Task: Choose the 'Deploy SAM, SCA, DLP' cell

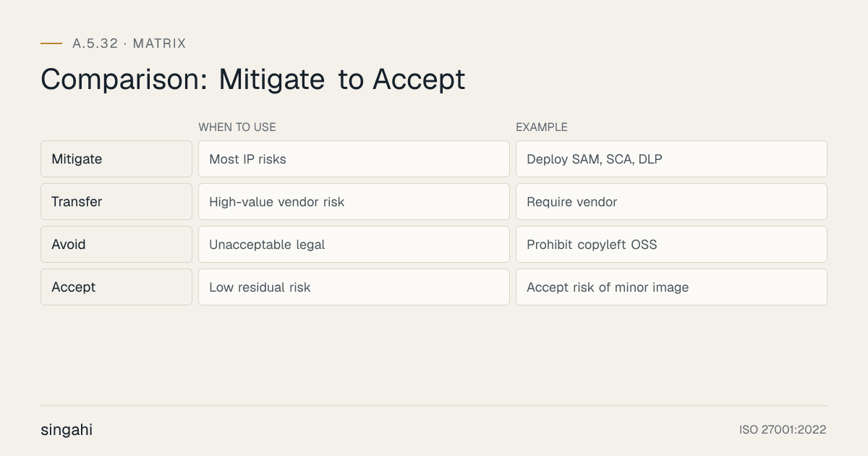Action: 671,159
